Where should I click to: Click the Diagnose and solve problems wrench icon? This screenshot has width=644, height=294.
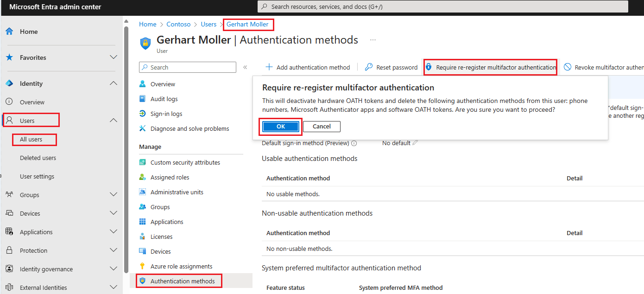coord(143,128)
